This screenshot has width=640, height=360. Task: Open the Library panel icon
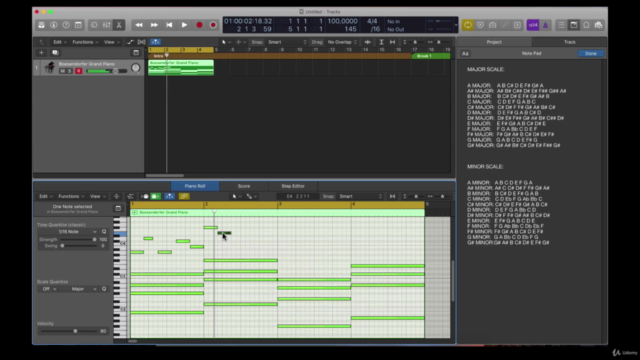[x=41, y=25]
